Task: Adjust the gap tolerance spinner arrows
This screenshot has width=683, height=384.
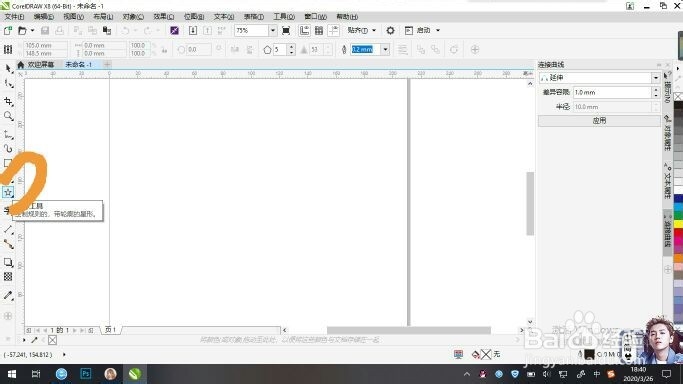Action: pos(656,92)
